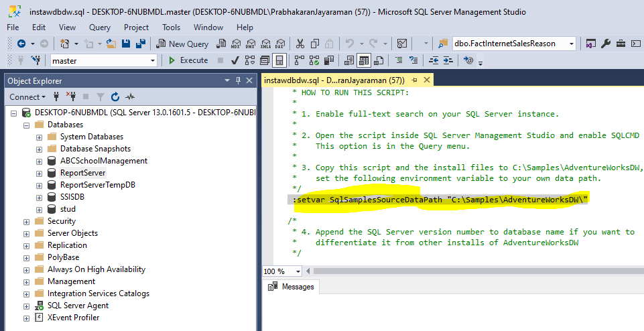
Task: Open the Tools menu
Action: pos(172,27)
